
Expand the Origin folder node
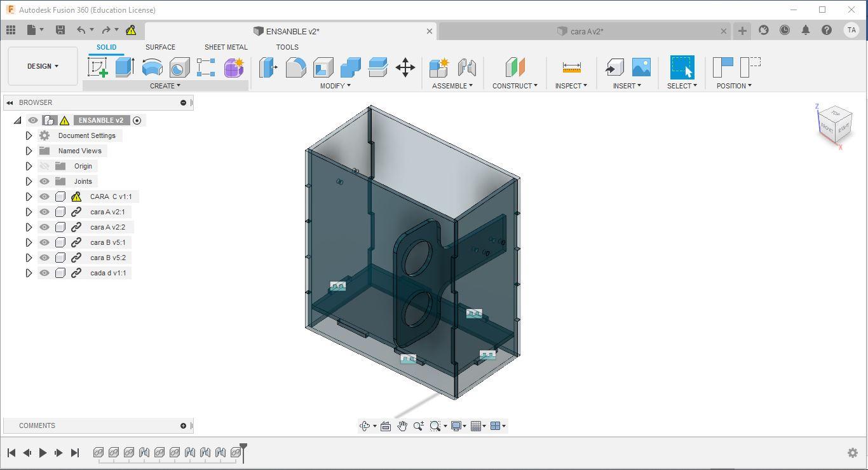click(x=29, y=166)
